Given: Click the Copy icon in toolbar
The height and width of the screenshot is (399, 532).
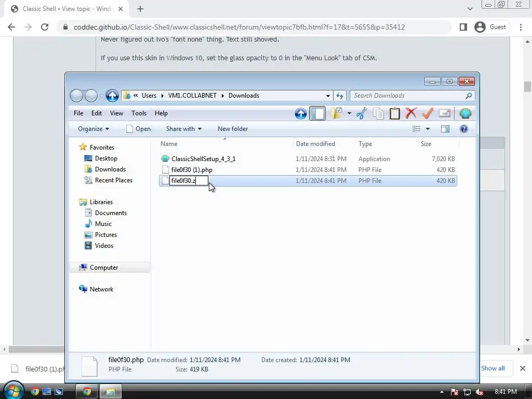Looking at the screenshot, I should coord(378,113).
